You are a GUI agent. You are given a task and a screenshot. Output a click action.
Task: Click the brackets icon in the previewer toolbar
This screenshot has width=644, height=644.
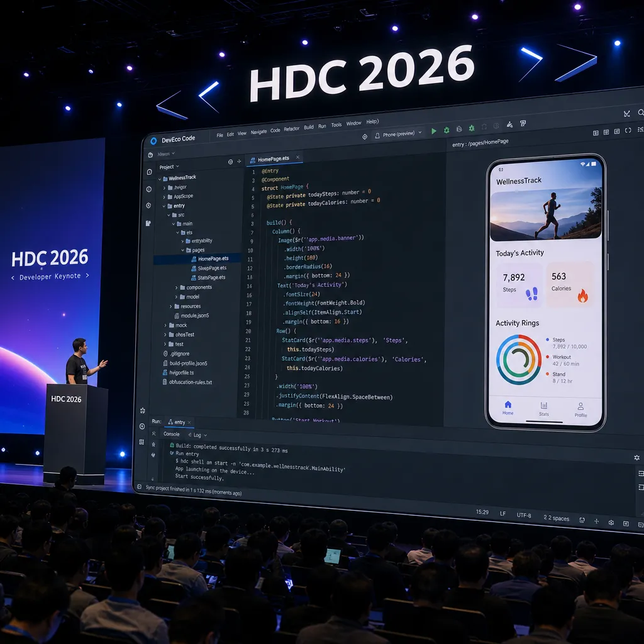tap(628, 131)
